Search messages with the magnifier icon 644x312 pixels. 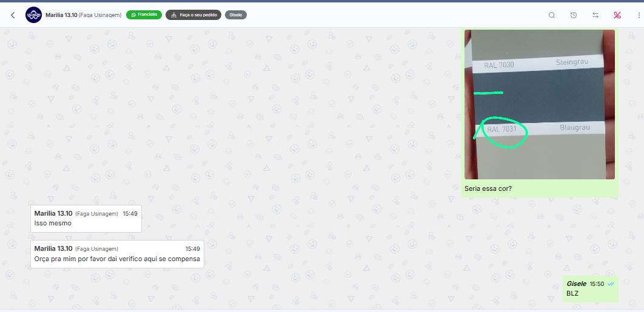[x=552, y=15]
